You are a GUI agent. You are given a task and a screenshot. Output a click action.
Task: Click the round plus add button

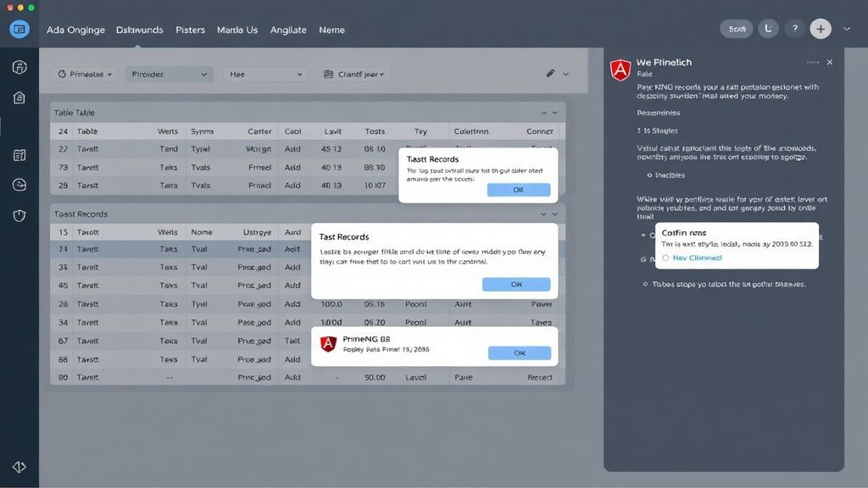[821, 29]
